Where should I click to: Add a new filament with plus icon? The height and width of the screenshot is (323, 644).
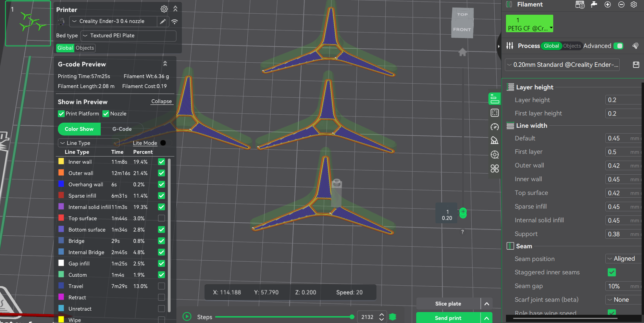point(608,4)
